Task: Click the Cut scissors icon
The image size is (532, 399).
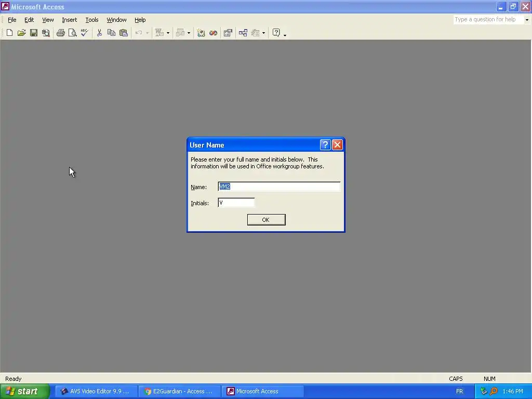Action: pyautogui.click(x=99, y=33)
